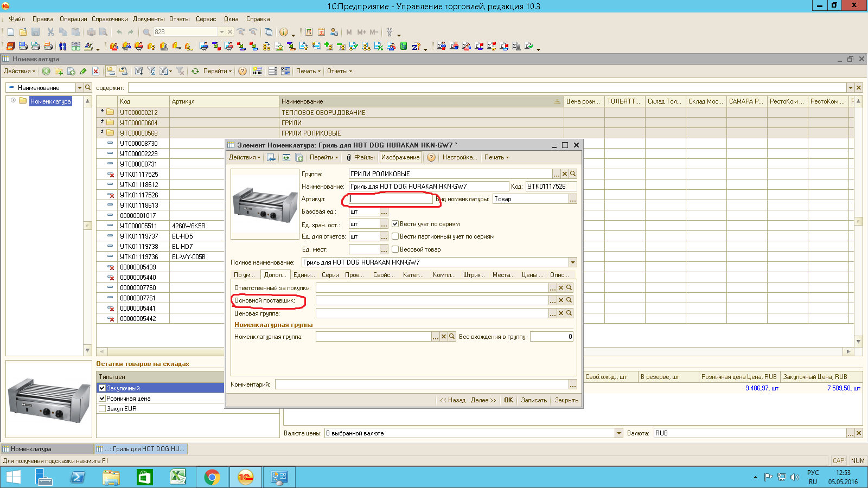Open the Валюта цены dropdown arrow
The width and height of the screenshot is (868, 488).
[x=618, y=433]
